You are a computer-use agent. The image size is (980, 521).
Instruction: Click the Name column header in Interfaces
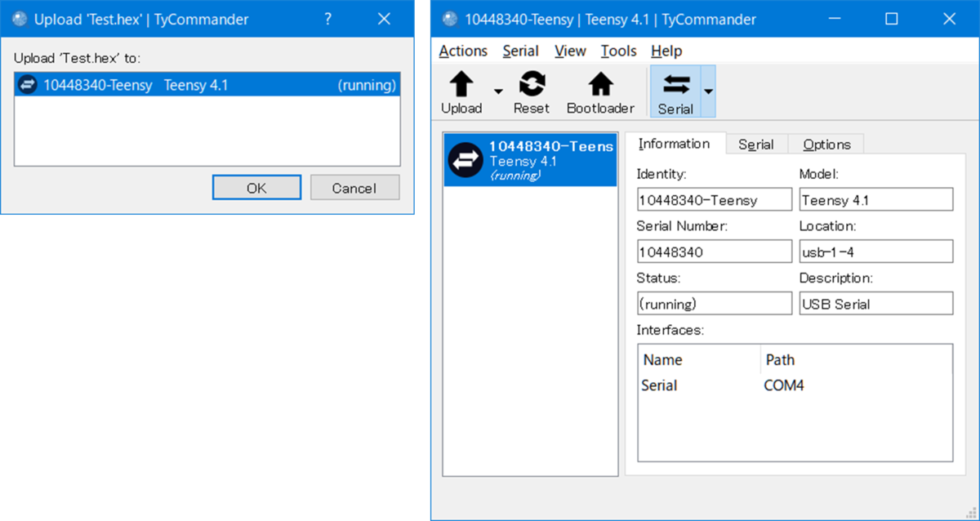click(x=662, y=359)
